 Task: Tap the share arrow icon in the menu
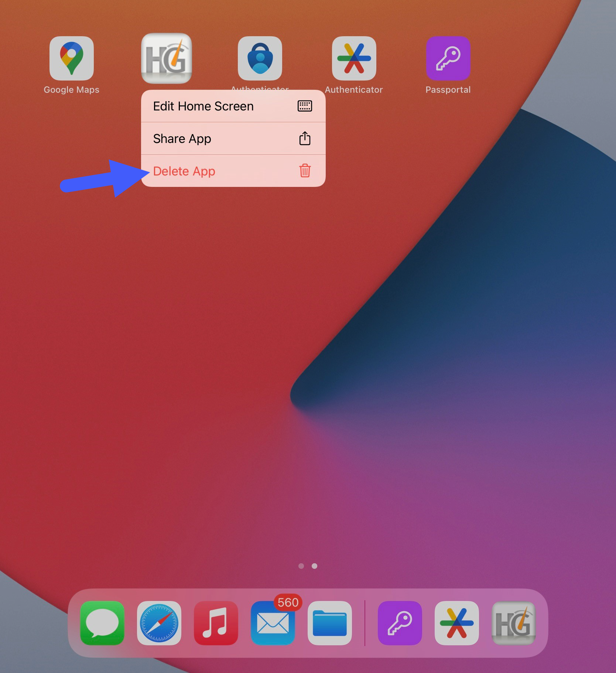[305, 139]
